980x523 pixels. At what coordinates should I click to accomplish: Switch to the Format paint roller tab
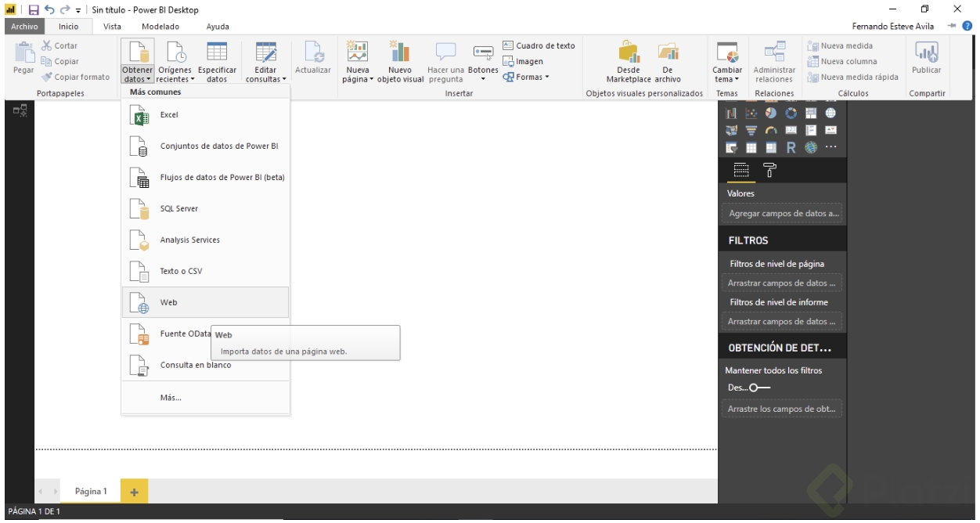(x=769, y=170)
